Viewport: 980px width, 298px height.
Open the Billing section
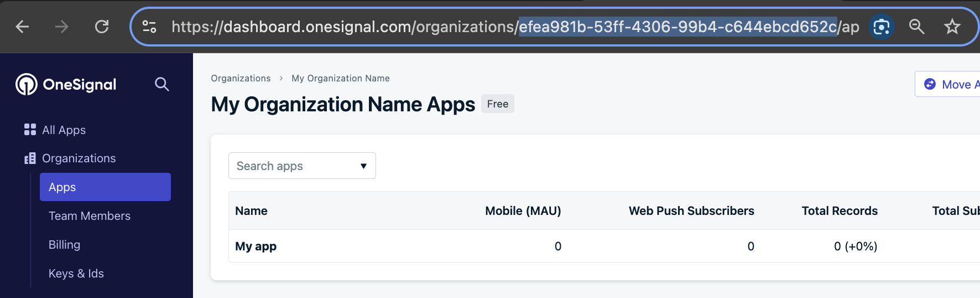64,245
